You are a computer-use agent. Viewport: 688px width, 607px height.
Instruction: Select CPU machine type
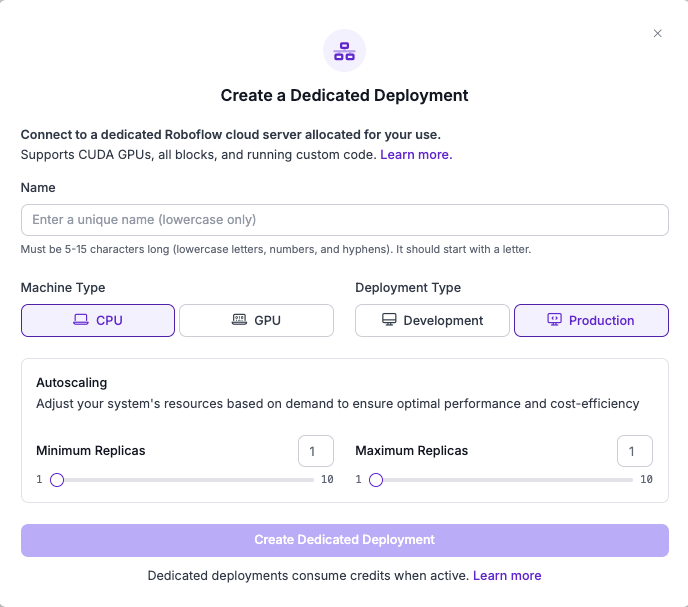98,320
